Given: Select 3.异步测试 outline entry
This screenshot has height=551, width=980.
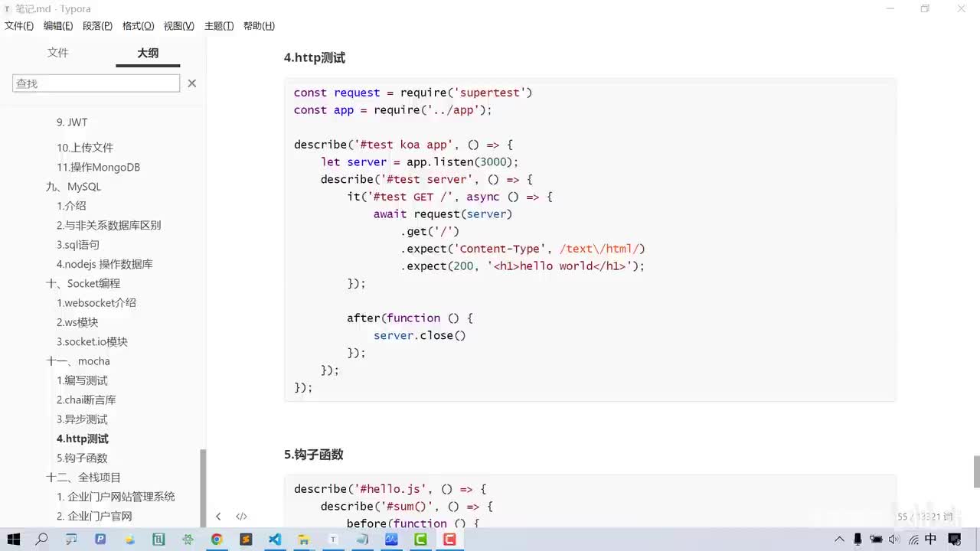Looking at the screenshot, I should (82, 419).
